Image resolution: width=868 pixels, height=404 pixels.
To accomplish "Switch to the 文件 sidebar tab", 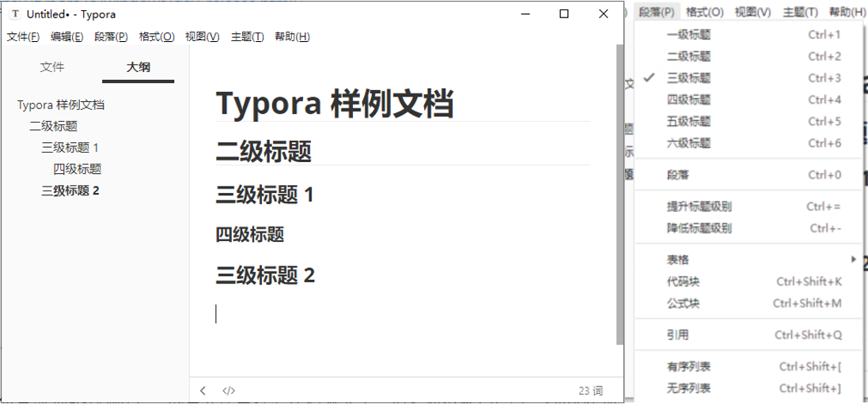I will pyautogui.click(x=52, y=67).
